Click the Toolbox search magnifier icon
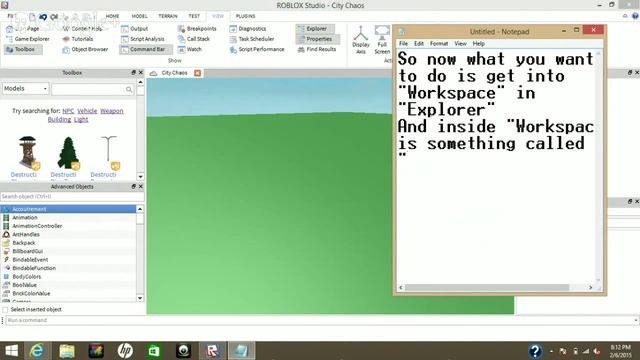Viewport: 640px width, 360px height. [129, 89]
